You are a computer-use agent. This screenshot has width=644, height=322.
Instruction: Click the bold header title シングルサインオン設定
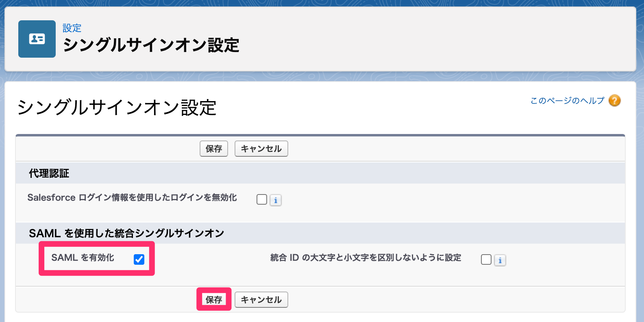coord(151,45)
